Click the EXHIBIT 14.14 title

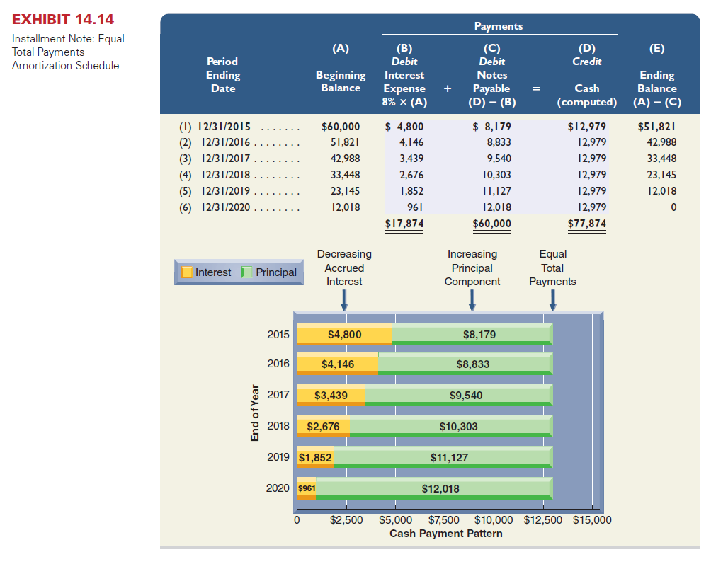[63, 19]
